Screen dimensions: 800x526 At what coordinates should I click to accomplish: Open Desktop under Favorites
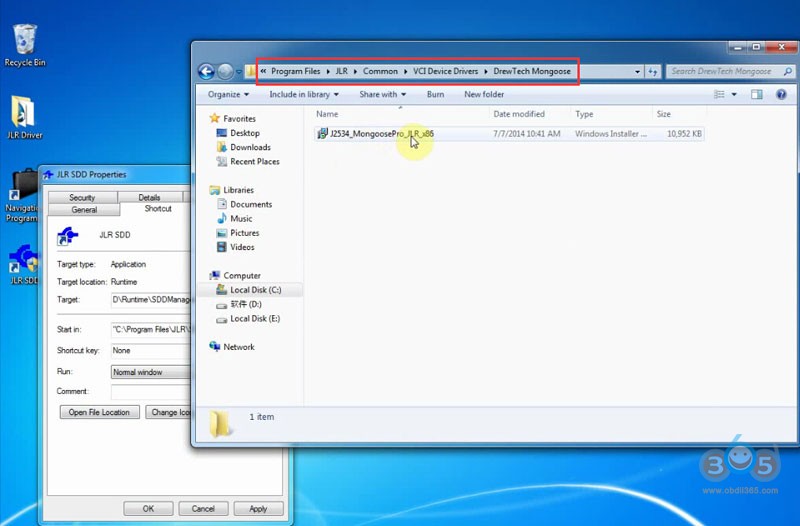click(x=245, y=133)
